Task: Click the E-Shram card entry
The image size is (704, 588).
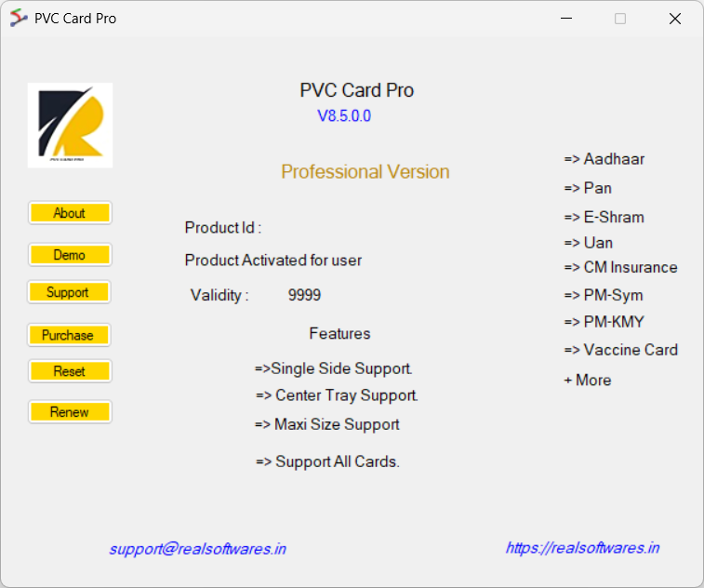Action: point(604,218)
